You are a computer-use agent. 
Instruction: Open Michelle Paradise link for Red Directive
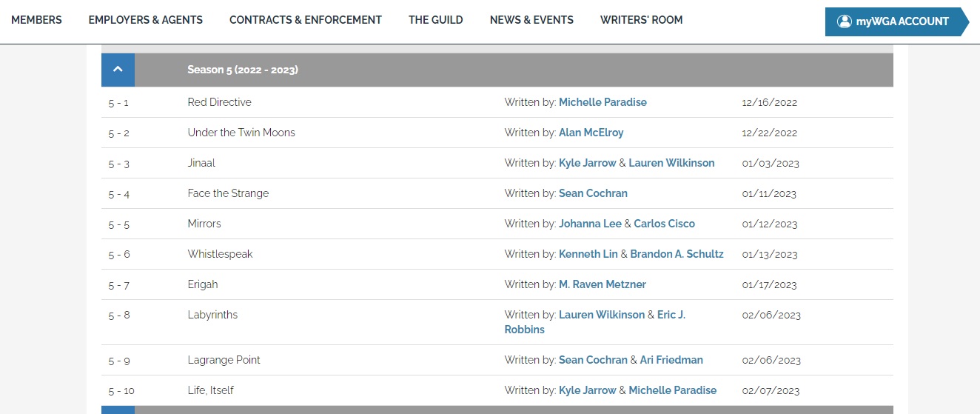coord(603,102)
